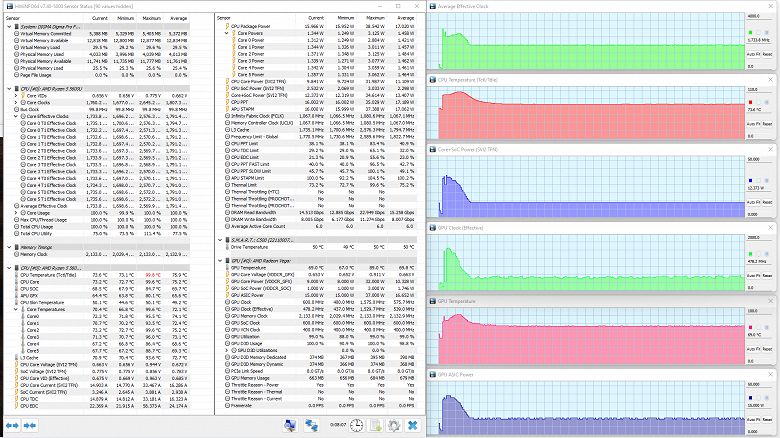Click dark blue swatch in Core+SoC Power graph

pos(751,181)
